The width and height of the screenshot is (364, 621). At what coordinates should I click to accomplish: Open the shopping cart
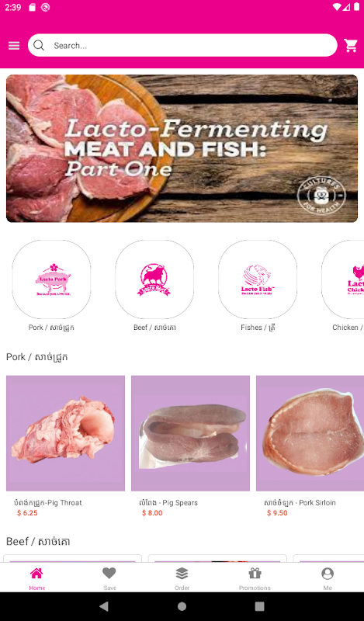(351, 46)
